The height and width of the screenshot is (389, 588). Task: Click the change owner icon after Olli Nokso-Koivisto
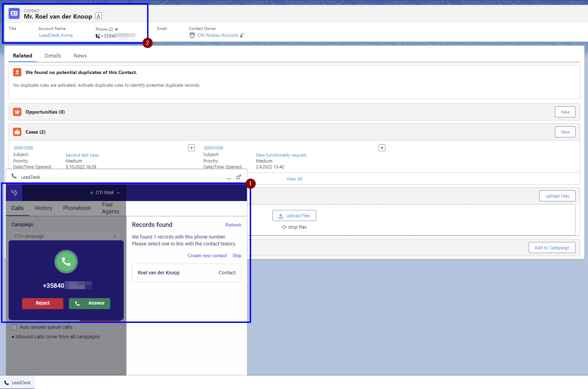(x=242, y=35)
